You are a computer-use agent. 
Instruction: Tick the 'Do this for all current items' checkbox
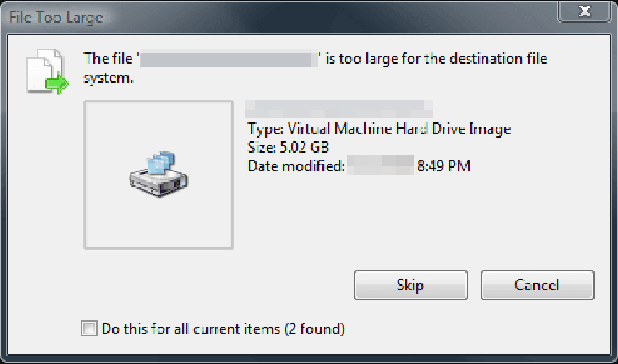(89, 329)
